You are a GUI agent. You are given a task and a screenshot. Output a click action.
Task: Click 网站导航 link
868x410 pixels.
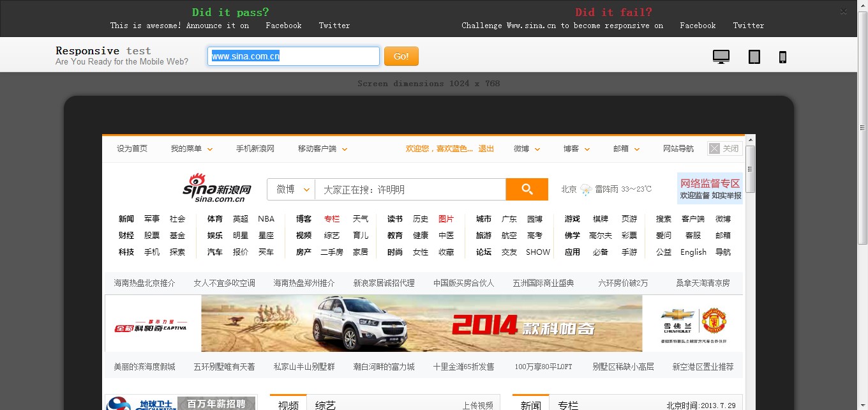pyautogui.click(x=678, y=149)
